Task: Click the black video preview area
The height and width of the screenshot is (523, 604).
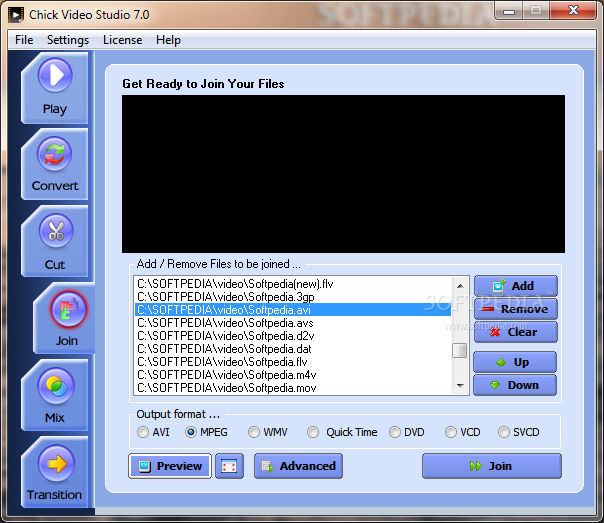Action: pos(344,174)
